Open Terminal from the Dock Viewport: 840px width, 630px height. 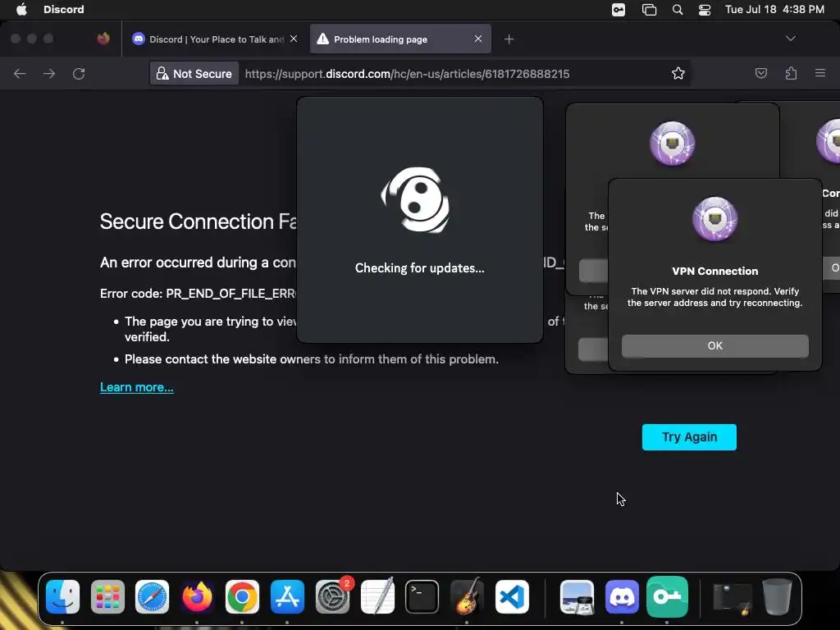(422, 597)
